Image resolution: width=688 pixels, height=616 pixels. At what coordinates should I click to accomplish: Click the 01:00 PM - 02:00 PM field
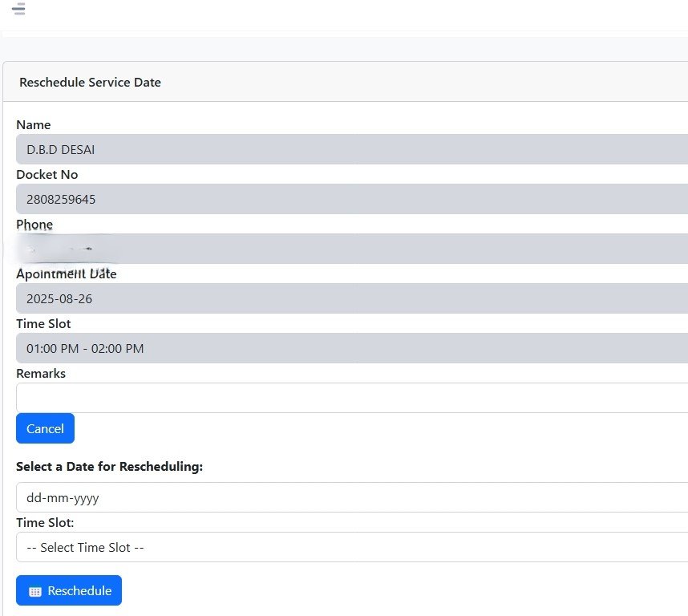point(351,348)
